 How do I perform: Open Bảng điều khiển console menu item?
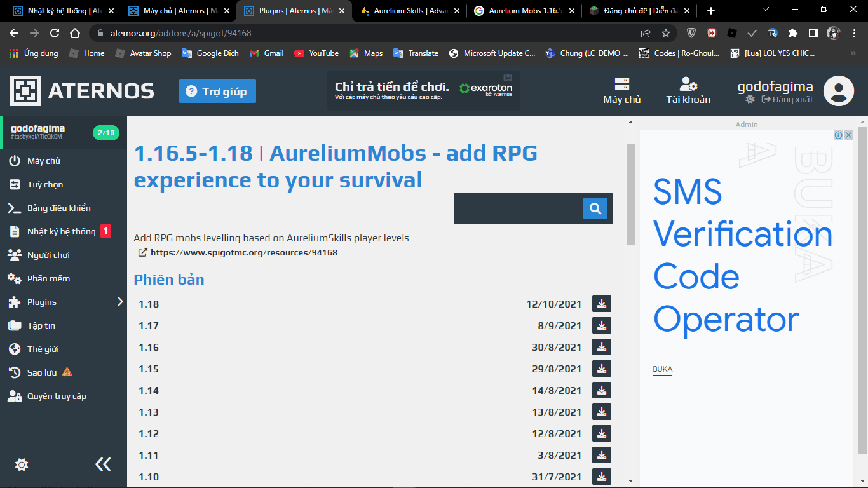click(58, 208)
